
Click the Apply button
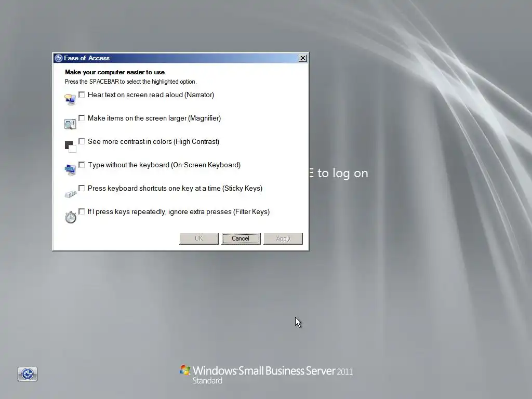pos(283,238)
